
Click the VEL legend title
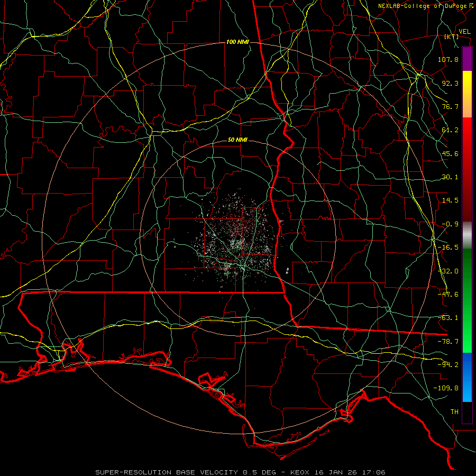[465, 32]
